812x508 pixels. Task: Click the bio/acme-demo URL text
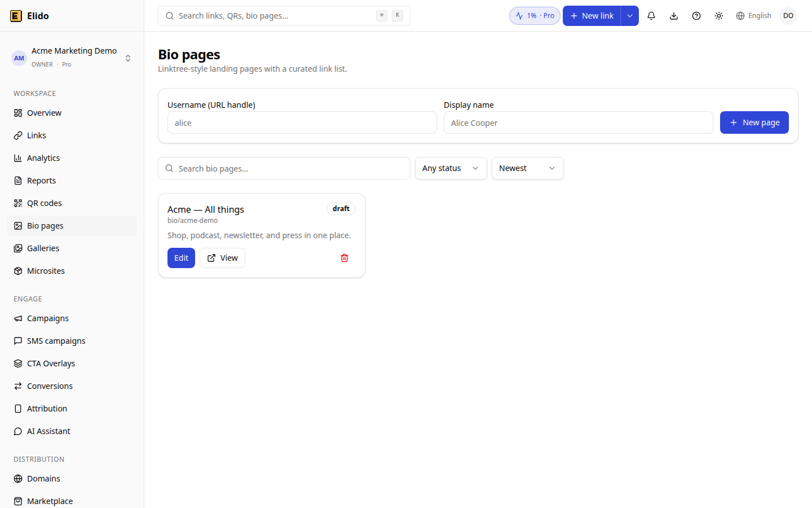pyautogui.click(x=192, y=221)
